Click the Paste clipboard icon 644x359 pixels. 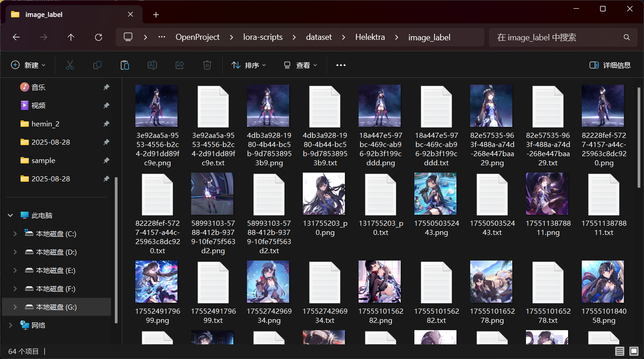coord(124,65)
